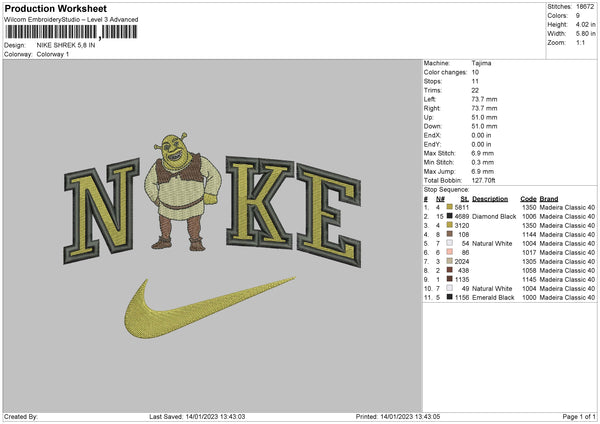Select the 'Last Saved: 14/01/2023 13:43:03' text

(x=197, y=416)
